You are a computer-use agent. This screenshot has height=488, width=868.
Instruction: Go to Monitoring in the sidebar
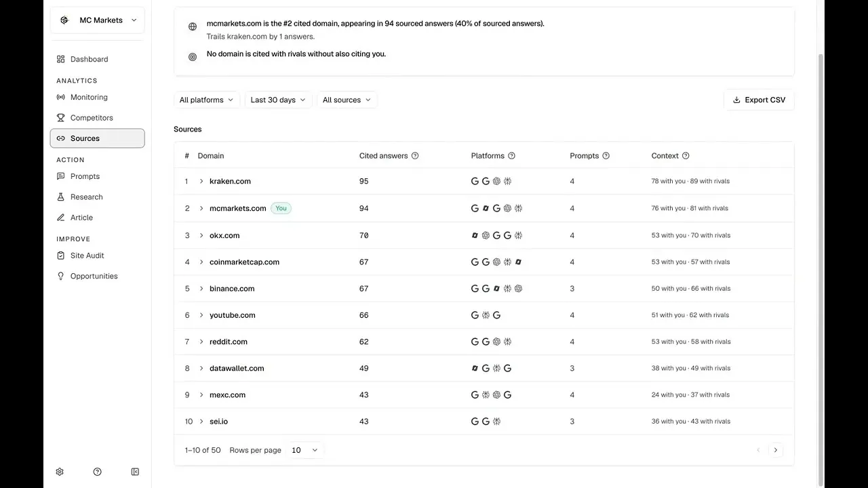pos(98,98)
